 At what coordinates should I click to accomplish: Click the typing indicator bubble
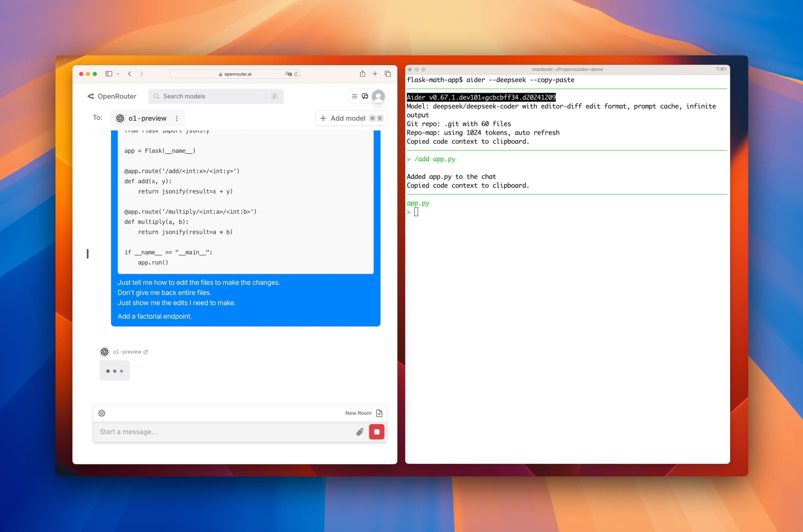(115, 370)
